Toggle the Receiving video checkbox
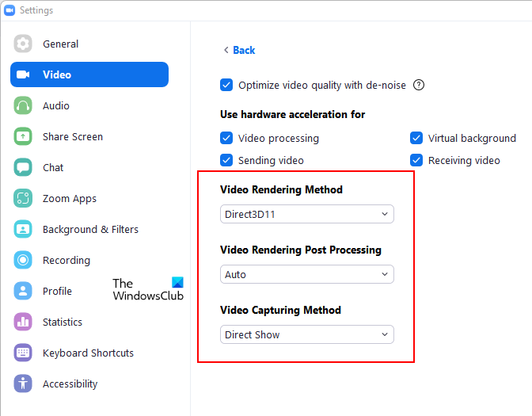Screen dimensions: 532x416 416,160
